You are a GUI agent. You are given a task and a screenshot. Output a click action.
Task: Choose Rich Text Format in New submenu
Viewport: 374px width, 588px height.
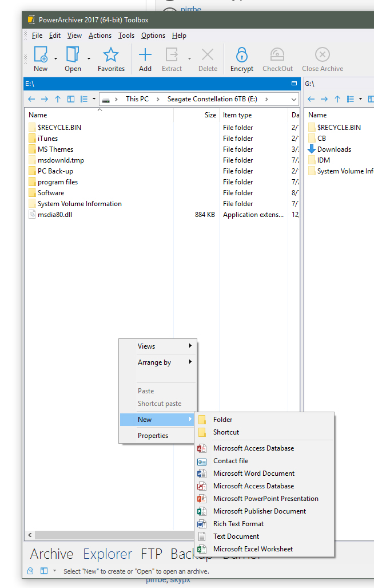tap(265, 523)
